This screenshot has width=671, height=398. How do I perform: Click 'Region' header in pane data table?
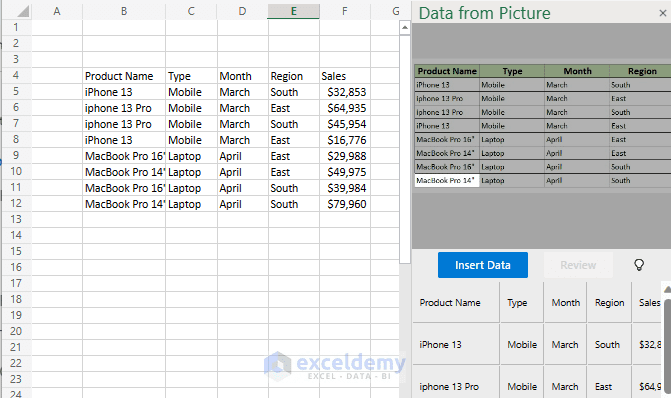(x=609, y=303)
